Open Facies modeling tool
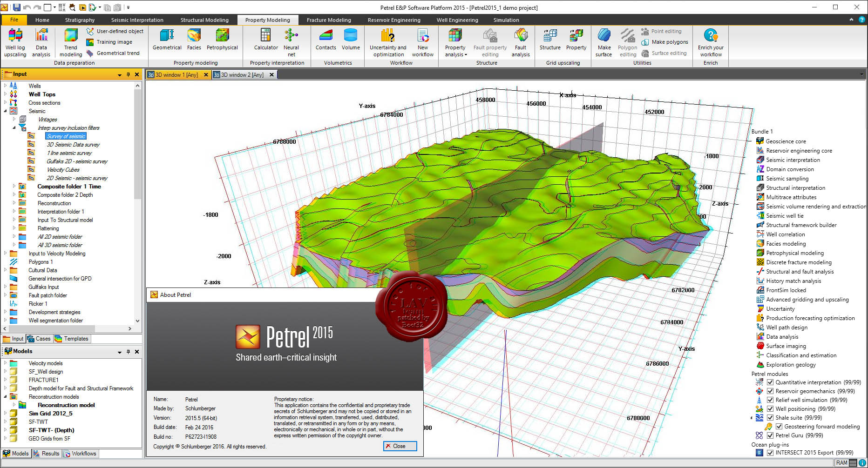The image size is (868, 468). (194, 40)
